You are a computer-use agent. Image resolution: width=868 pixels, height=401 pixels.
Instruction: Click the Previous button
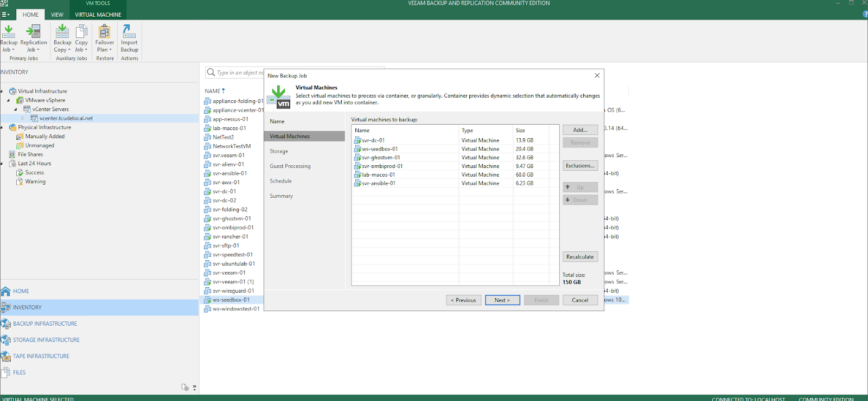click(x=463, y=300)
